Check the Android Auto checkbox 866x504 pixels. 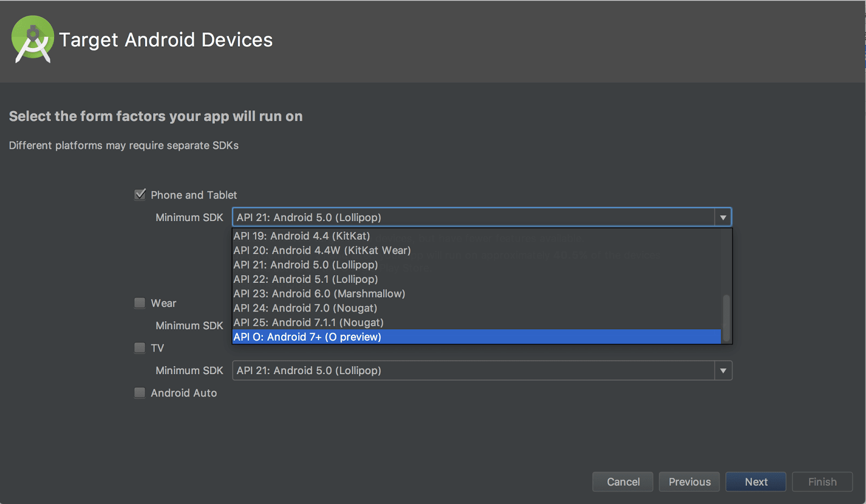coord(140,393)
